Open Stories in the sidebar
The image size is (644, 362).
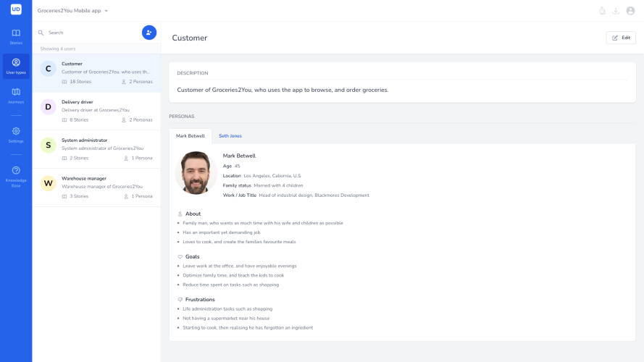pos(16,36)
